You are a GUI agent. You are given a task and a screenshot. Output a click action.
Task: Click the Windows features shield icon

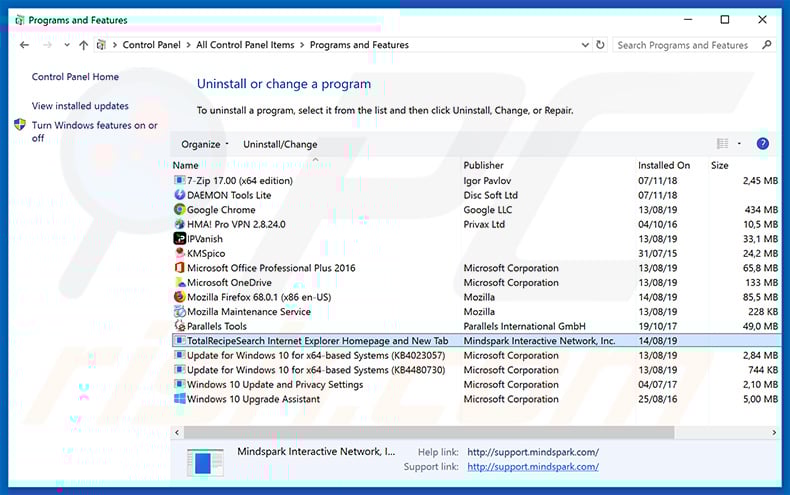[20, 125]
